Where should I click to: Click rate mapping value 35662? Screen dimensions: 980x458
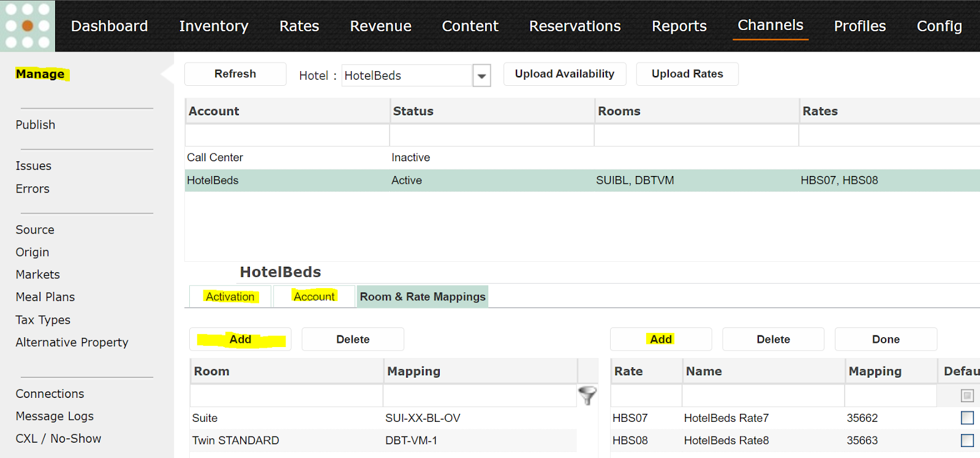862,418
